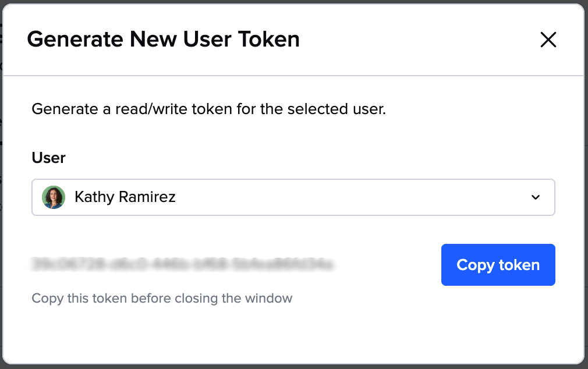The image size is (588, 369).
Task: Click the read/write token description sentence
Action: click(x=209, y=109)
